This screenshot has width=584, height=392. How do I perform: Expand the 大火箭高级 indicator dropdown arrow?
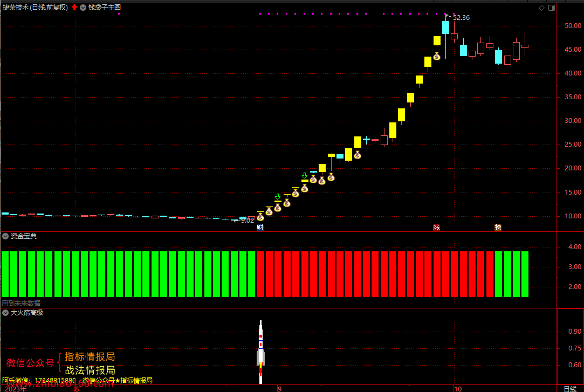click(x=5, y=313)
